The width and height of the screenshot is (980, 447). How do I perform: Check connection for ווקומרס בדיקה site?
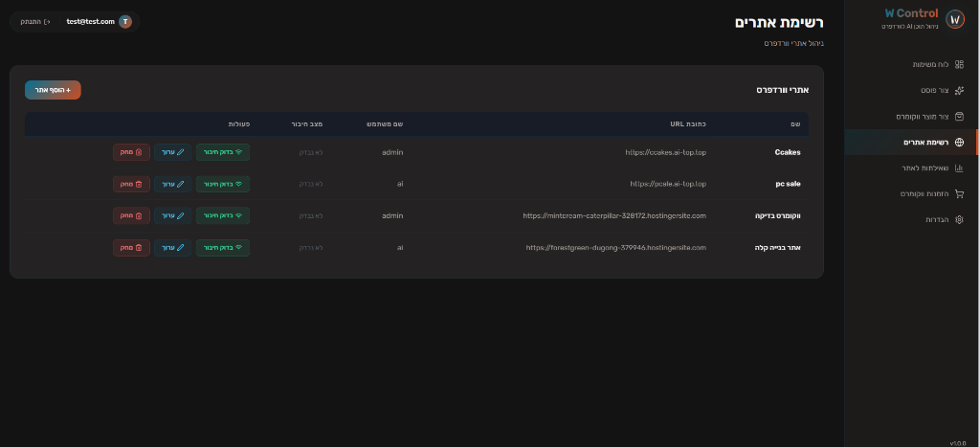click(223, 215)
